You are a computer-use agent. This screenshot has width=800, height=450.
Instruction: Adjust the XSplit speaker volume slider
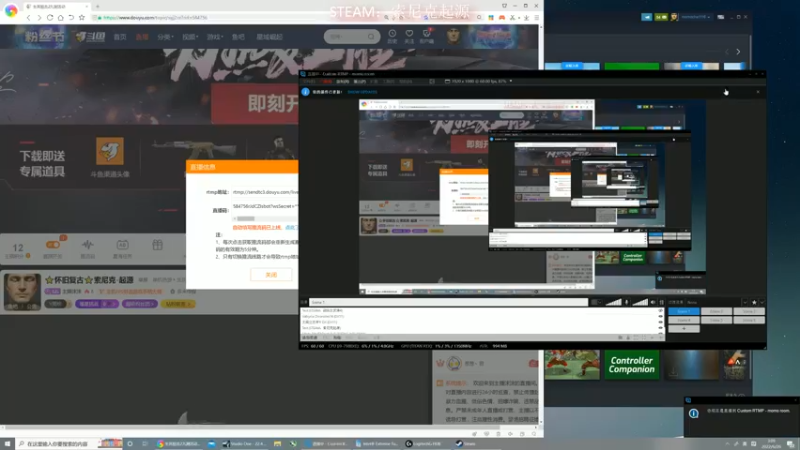(640, 302)
